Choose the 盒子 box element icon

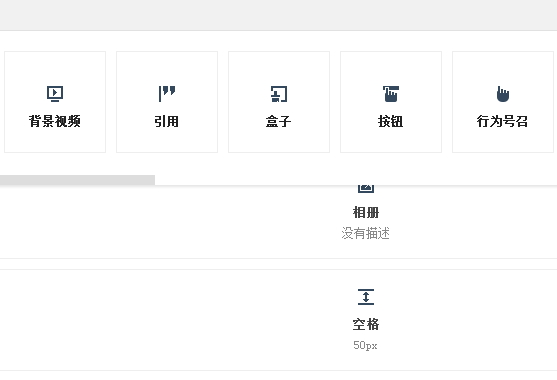coord(279,94)
